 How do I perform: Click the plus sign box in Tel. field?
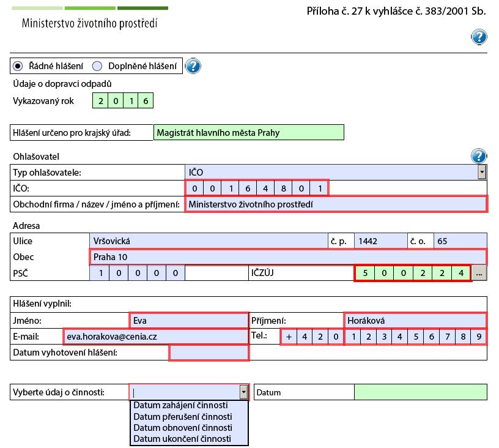pos(289,337)
